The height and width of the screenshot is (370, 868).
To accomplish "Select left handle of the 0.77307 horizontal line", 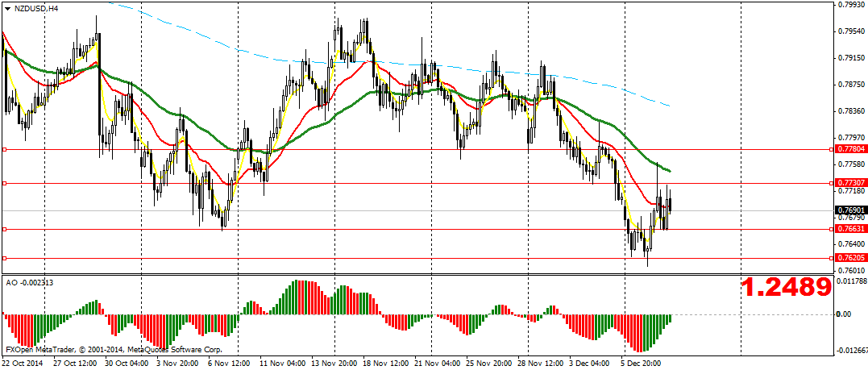I will click(x=4, y=183).
